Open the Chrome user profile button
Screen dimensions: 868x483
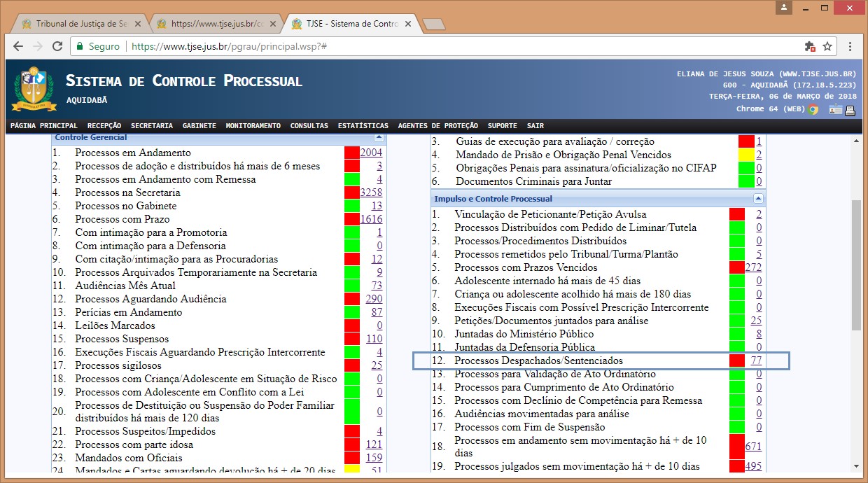click(x=784, y=8)
